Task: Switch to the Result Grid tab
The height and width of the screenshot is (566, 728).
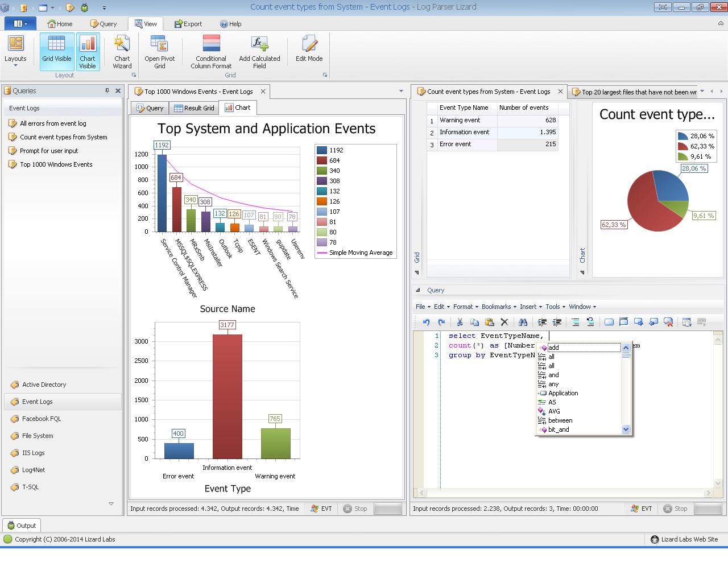Action: tap(195, 108)
